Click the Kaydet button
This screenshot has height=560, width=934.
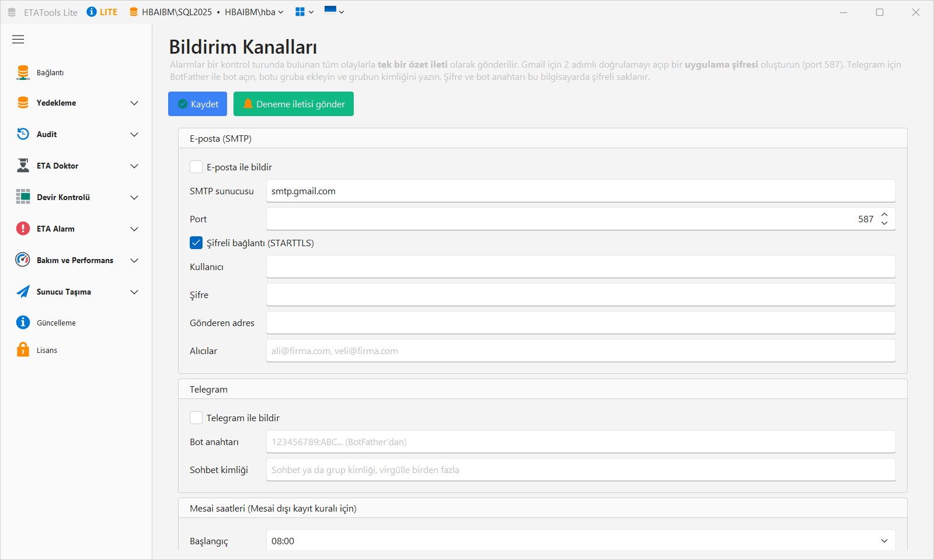197,104
